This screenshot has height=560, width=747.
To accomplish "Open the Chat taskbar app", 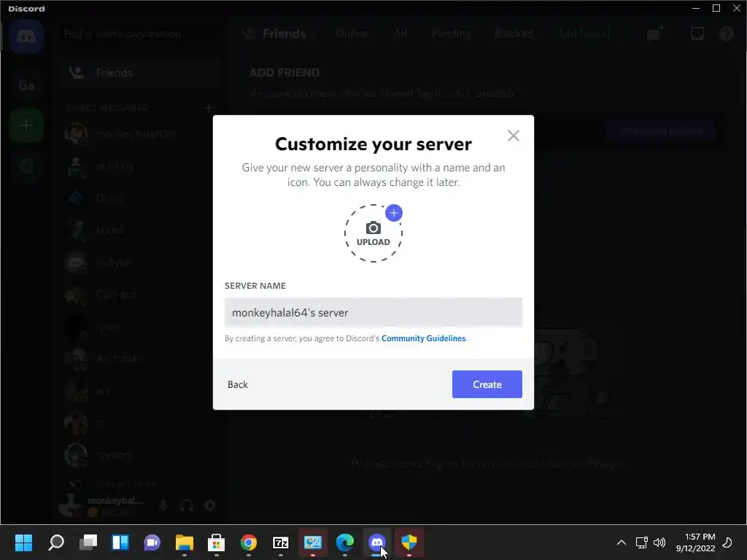I will click(152, 542).
